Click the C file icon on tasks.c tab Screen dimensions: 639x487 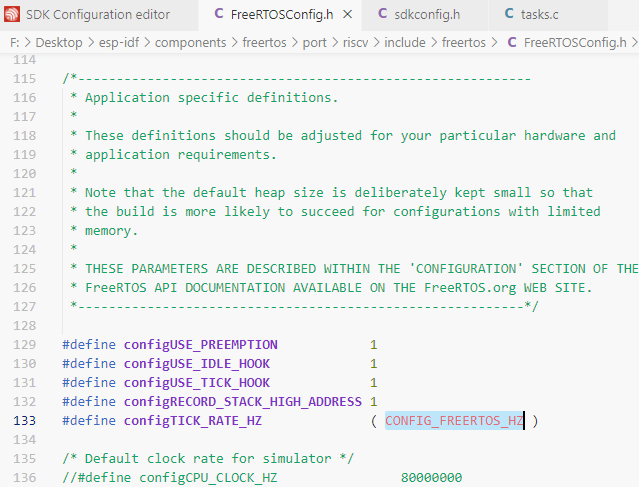coord(509,14)
